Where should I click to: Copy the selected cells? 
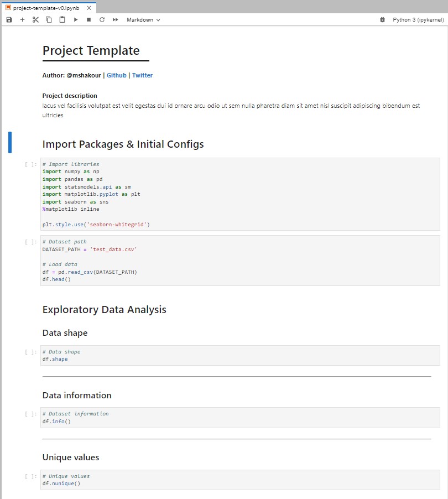[48, 19]
